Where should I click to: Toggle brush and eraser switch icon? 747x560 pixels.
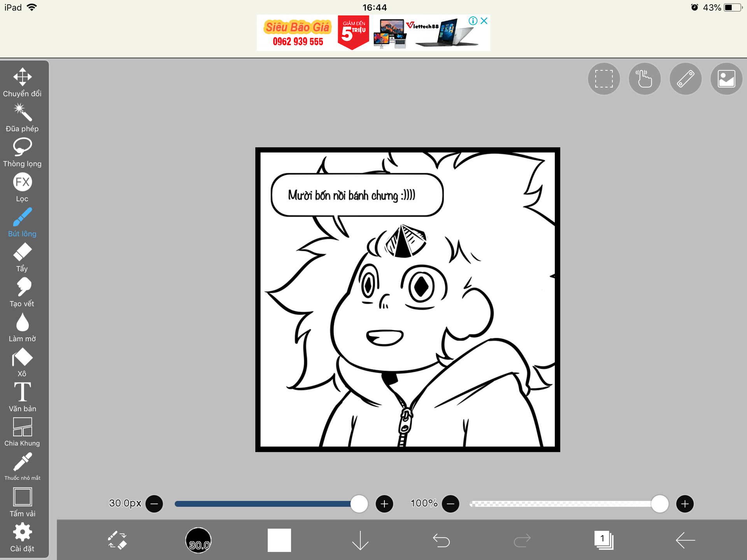tap(117, 540)
